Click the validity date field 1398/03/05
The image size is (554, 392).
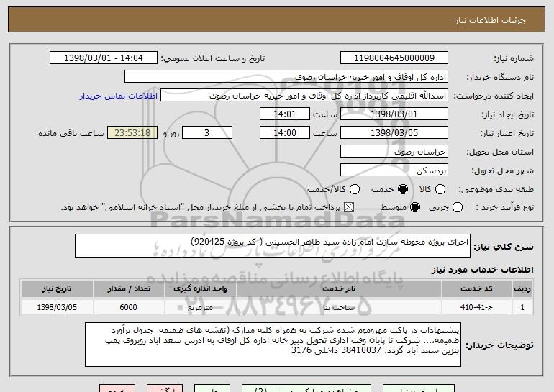click(x=394, y=133)
